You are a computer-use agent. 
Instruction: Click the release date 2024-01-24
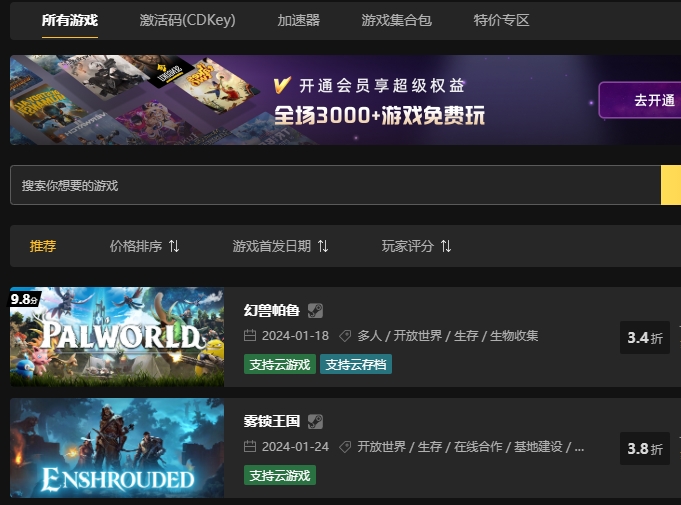click(295, 447)
